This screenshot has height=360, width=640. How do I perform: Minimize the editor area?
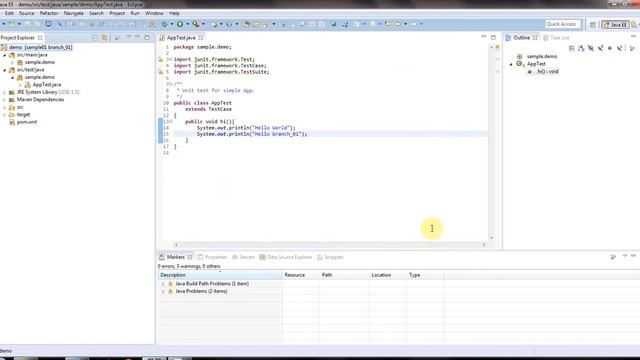pyautogui.click(x=484, y=37)
